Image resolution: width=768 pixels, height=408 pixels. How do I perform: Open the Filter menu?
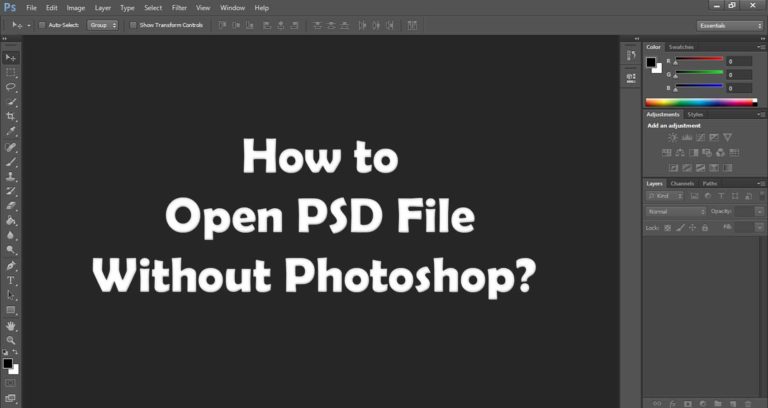(179, 8)
